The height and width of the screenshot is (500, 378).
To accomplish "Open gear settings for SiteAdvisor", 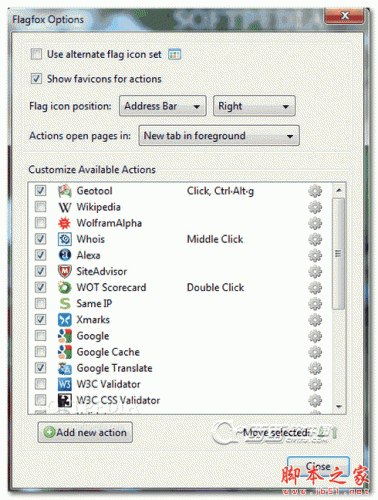I will (x=315, y=271).
